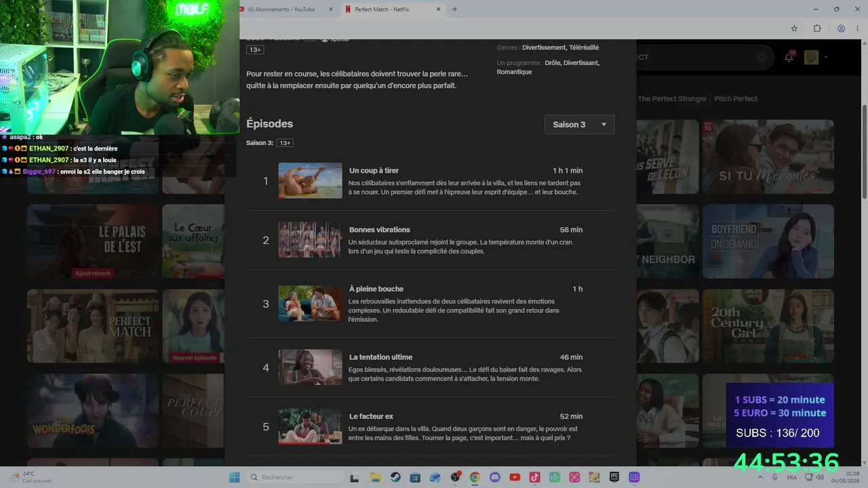Follow the Téléréalité genre link
The width and height of the screenshot is (868, 488).
point(584,47)
